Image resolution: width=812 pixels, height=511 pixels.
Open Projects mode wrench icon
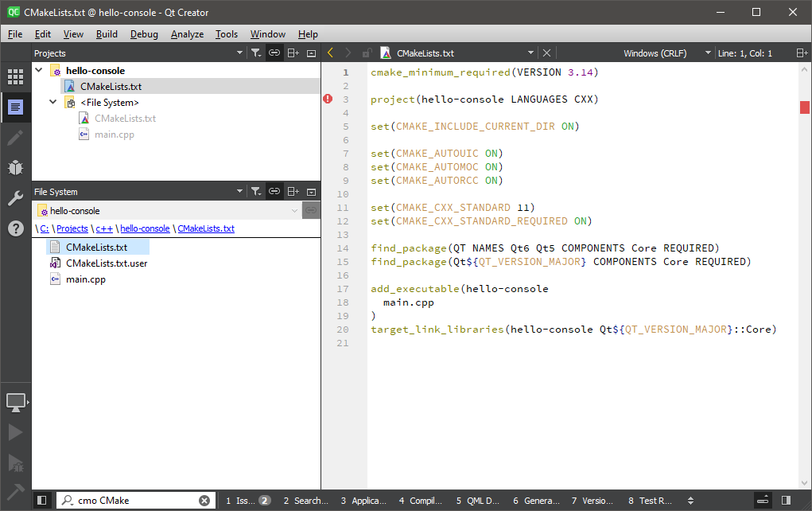[x=15, y=198]
